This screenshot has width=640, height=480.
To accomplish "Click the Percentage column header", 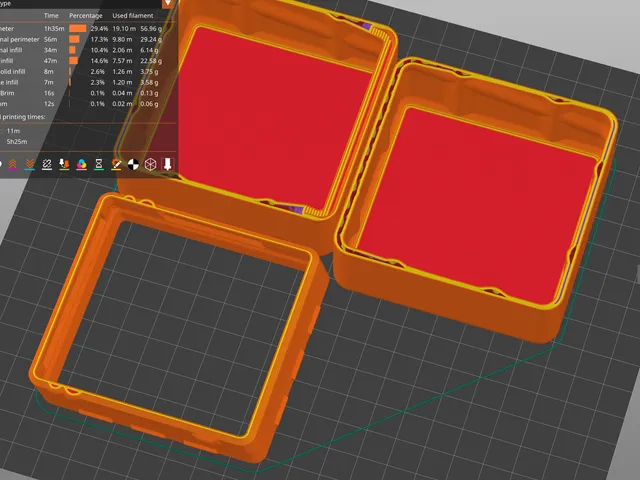I will tap(86, 16).
